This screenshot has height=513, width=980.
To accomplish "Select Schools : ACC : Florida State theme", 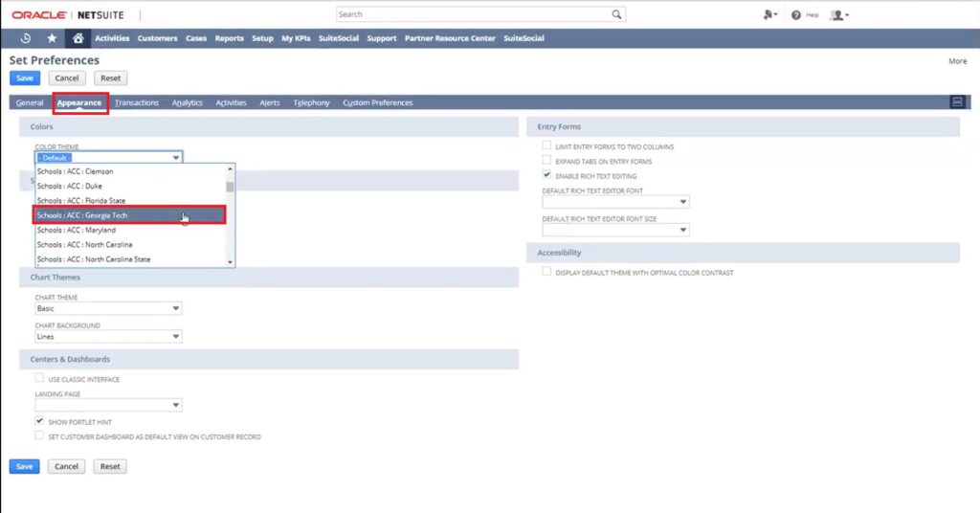I will [x=130, y=201].
